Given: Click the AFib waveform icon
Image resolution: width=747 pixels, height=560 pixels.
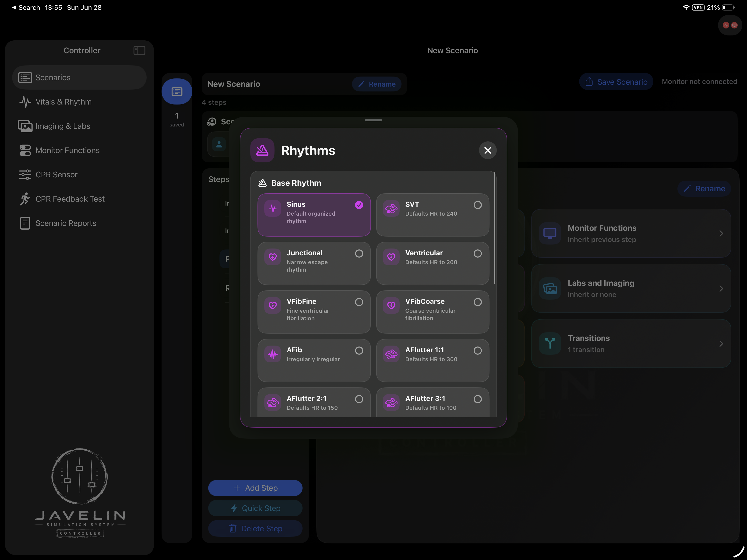Looking at the screenshot, I should click(272, 354).
